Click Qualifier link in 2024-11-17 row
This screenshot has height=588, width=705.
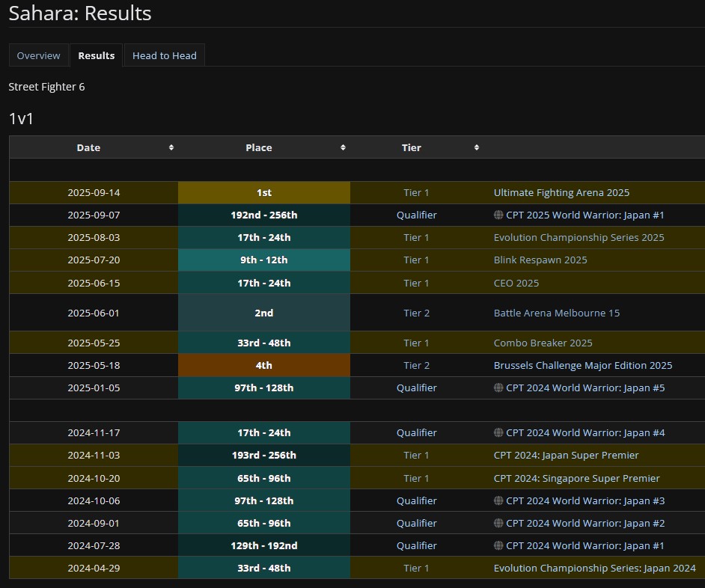(416, 432)
